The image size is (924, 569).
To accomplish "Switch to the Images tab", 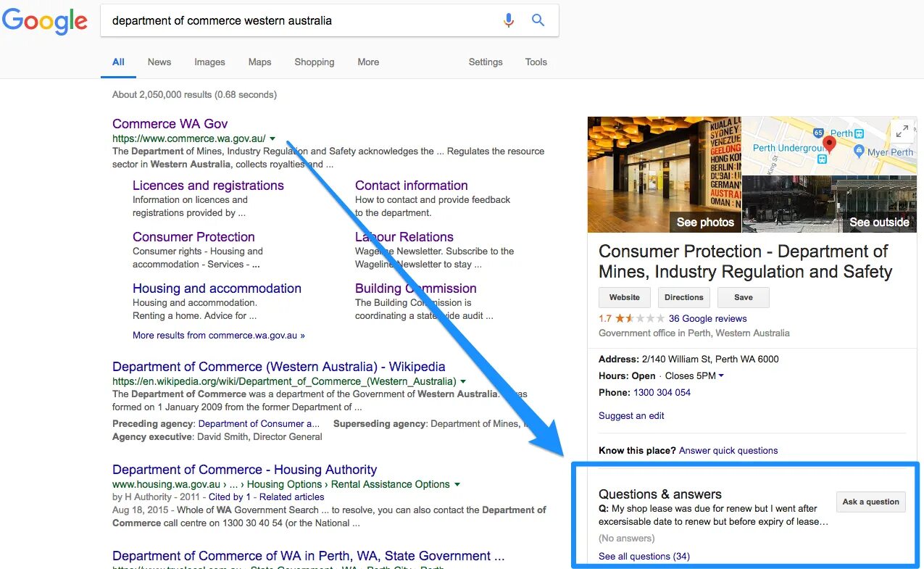I will pyautogui.click(x=209, y=62).
